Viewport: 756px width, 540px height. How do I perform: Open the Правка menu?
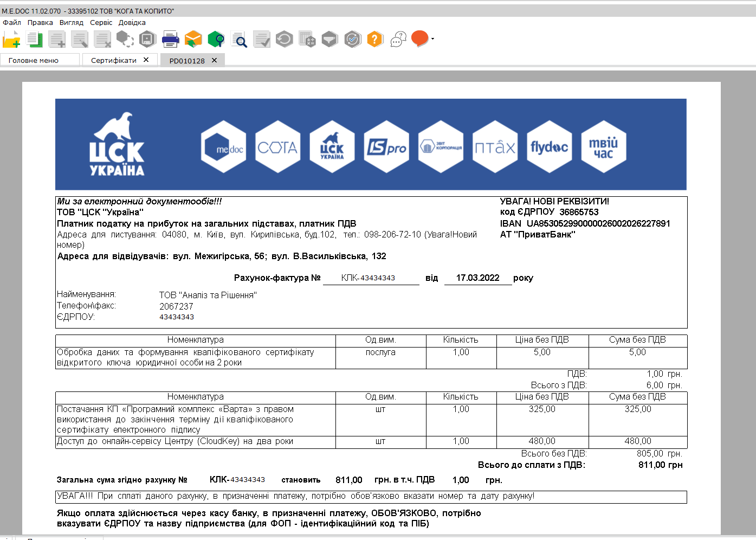(40, 22)
